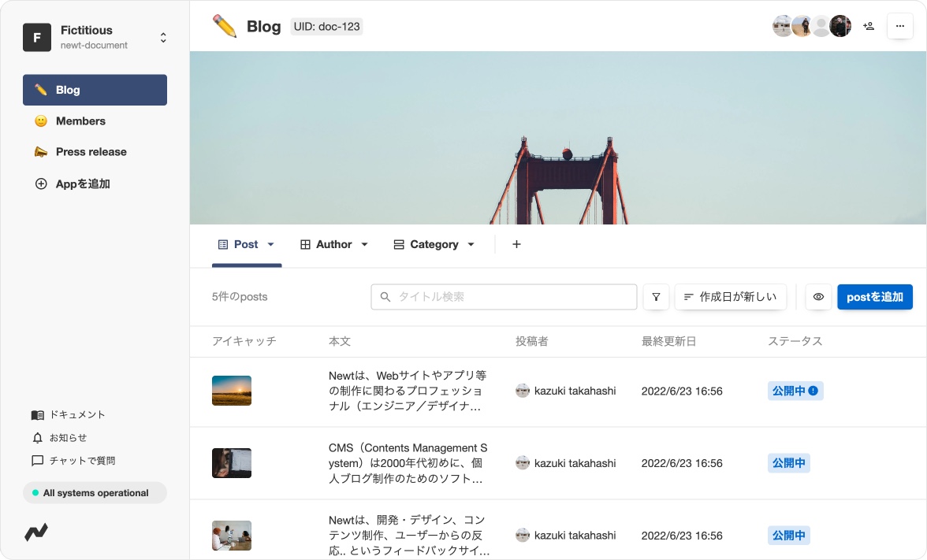Click the postを追加 button

[x=875, y=297]
